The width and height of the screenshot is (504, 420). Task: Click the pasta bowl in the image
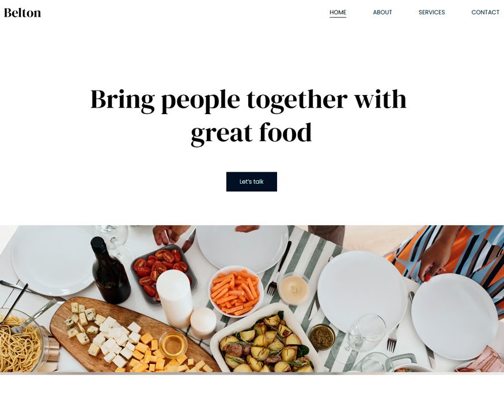[x=20, y=341]
